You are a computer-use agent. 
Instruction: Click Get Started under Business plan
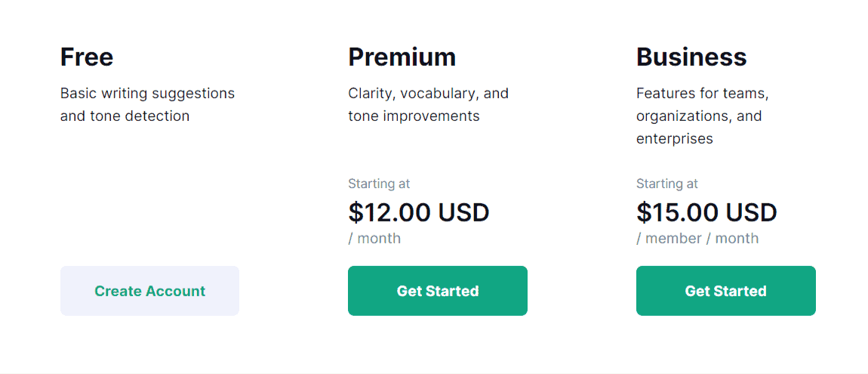(x=725, y=291)
